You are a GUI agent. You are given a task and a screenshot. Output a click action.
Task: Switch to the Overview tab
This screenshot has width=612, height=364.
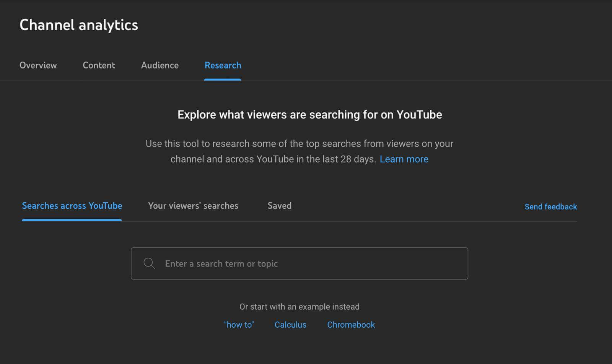[x=38, y=65]
